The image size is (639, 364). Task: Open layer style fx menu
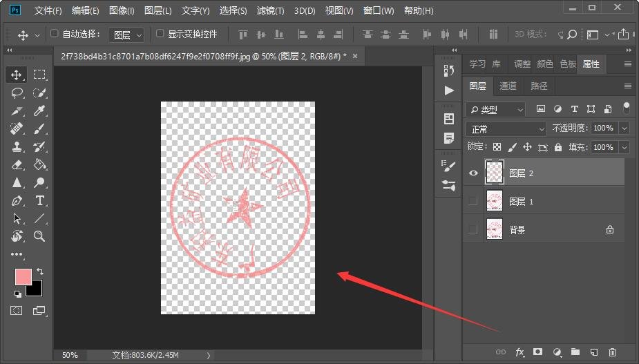(520, 352)
